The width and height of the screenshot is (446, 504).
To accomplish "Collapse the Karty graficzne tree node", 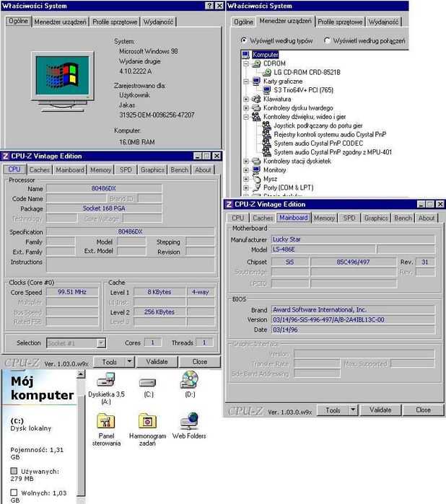I will [246, 81].
